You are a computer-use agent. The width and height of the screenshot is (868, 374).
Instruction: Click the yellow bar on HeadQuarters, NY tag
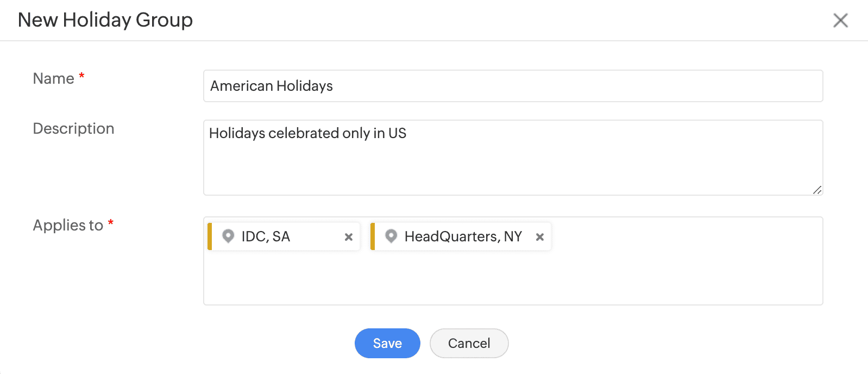(373, 236)
